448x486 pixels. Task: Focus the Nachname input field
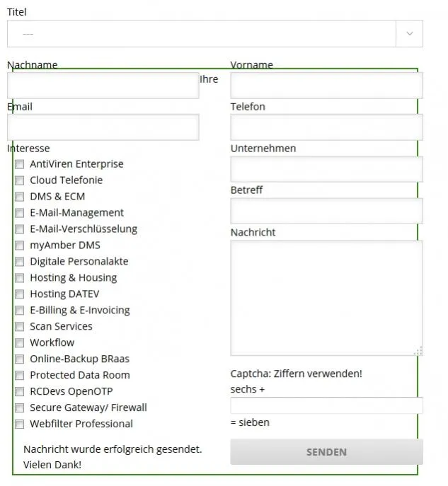click(x=103, y=86)
